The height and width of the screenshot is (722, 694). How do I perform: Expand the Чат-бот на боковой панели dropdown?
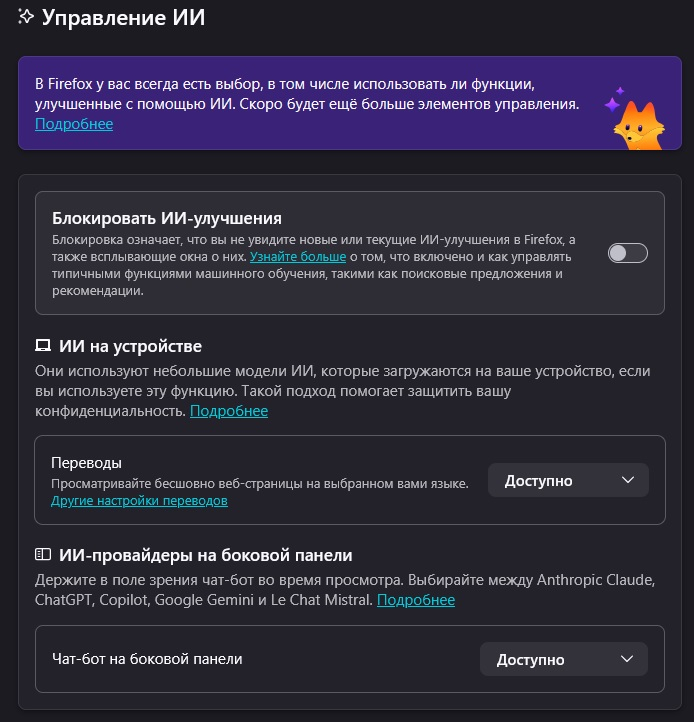564,659
